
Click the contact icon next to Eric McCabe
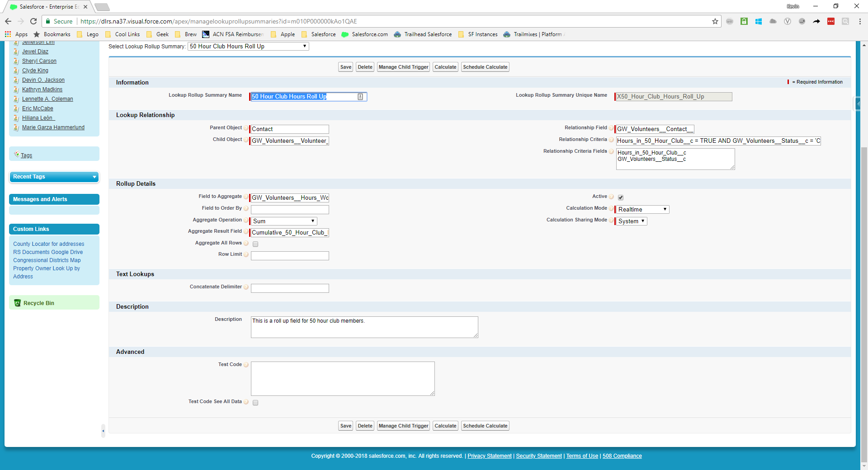tap(16, 108)
